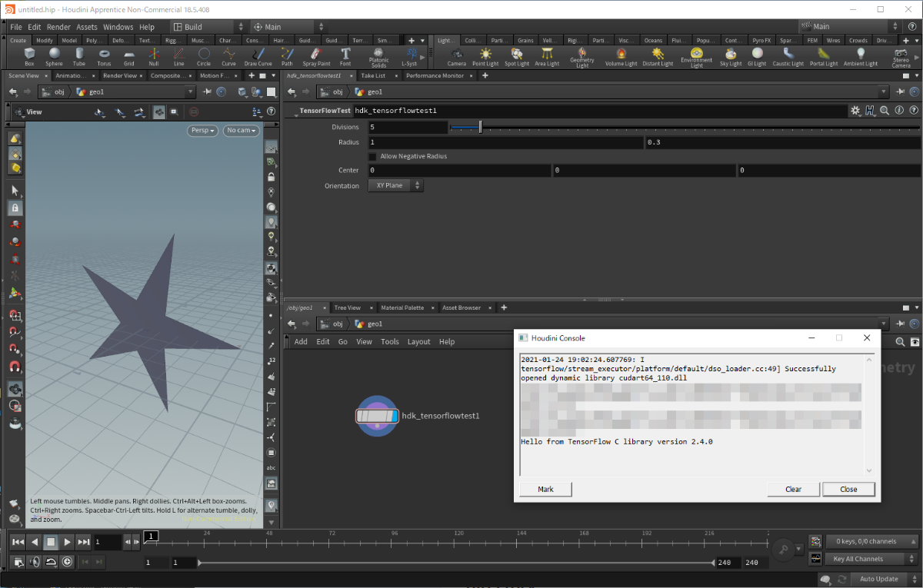Open the Persp viewport dropdown
The height and width of the screenshot is (588, 923).
coord(203,131)
